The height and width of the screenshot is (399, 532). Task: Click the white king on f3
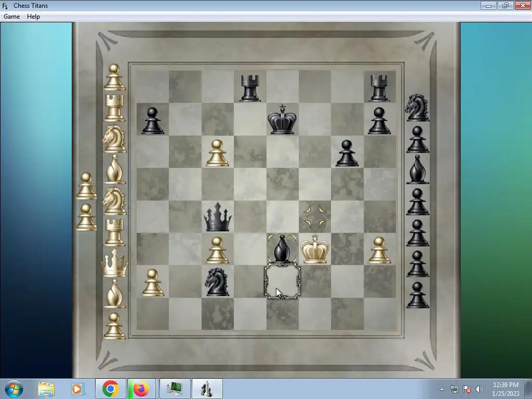click(x=315, y=248)
